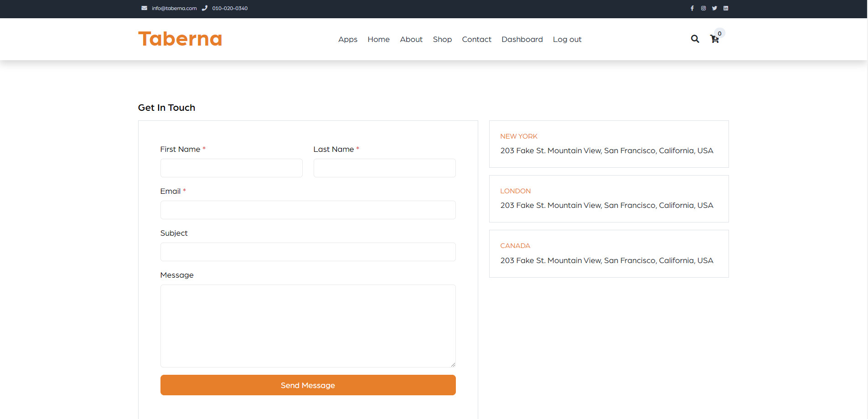The width and height of the screenshot is (868, 419).
Task: Open the shopping cart
Action: click(x=714, y=40)
